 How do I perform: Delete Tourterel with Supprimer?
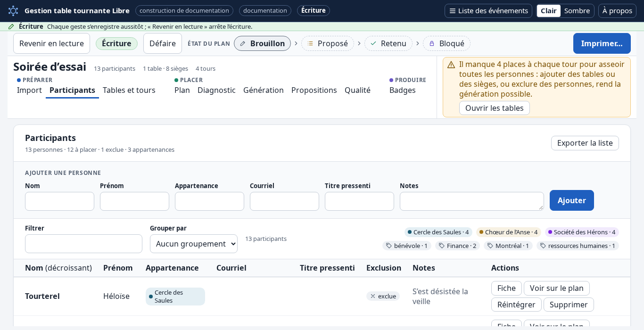pos(569,305)
